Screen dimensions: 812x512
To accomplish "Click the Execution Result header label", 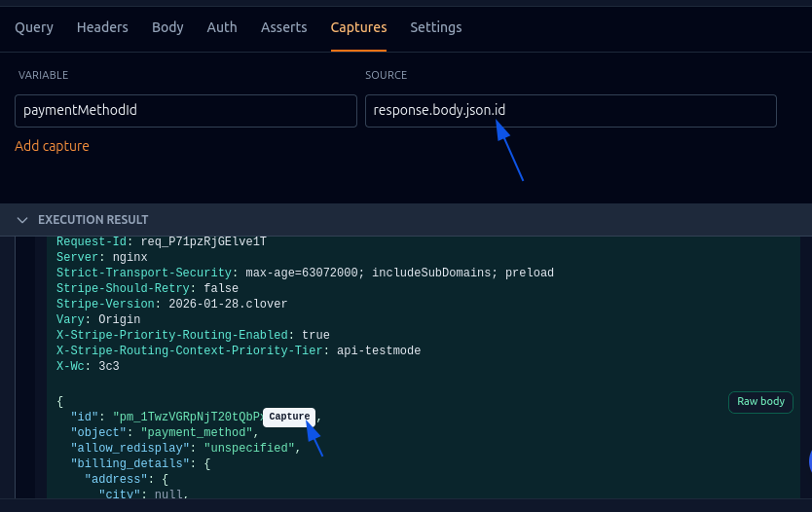I will 93,220.
